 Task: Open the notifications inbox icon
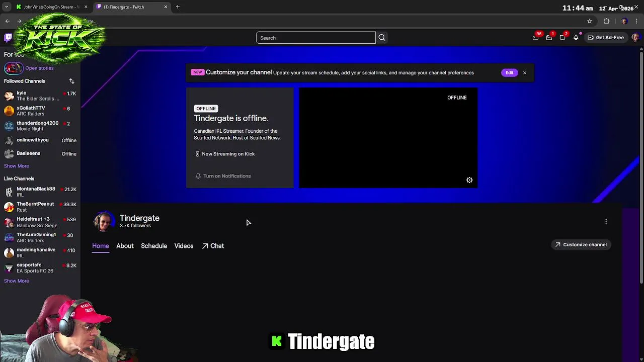[x=549, y=37]
